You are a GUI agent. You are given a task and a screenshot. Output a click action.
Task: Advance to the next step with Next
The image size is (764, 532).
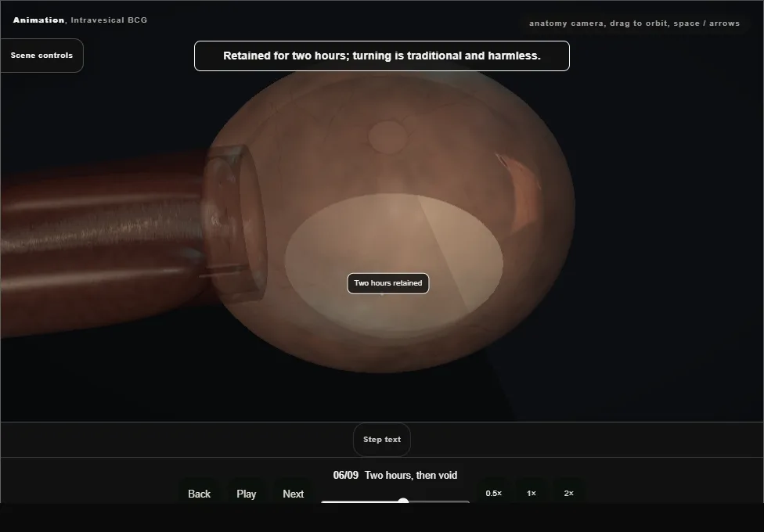(294, 494)
